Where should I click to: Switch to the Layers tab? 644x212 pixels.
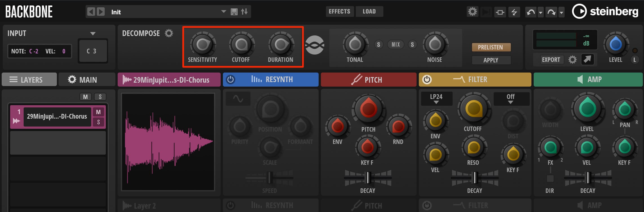[29, 80]
